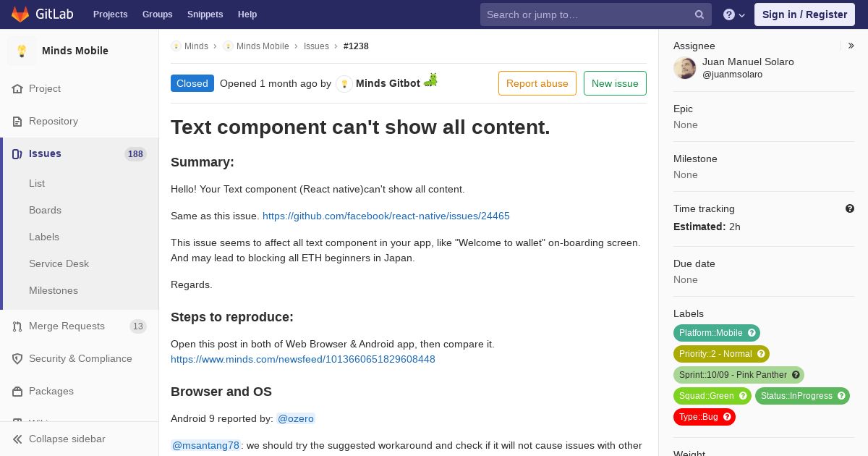Click the Minds Gitbot author avatar
Screen dimensions: 868x456
[x=344, y=84]
